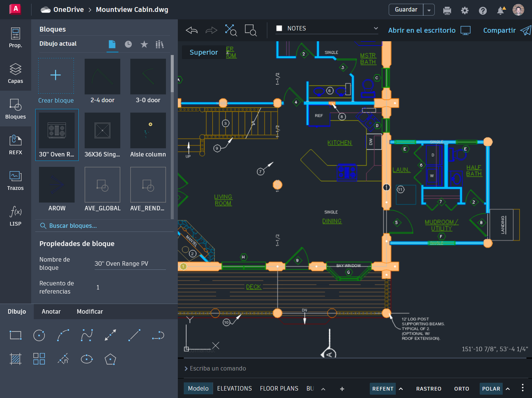Open block libraries via books icon
The image size is (532, 398).
pos(160,44)
